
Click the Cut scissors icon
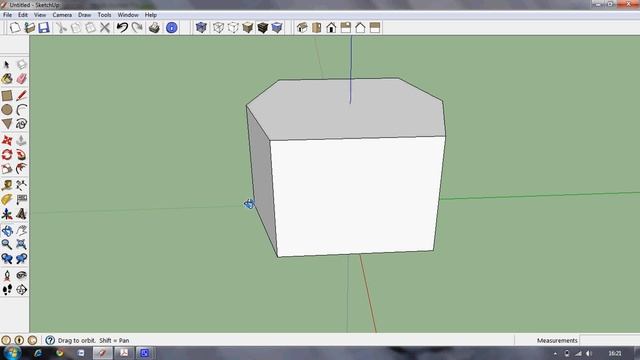click(61, 27)
